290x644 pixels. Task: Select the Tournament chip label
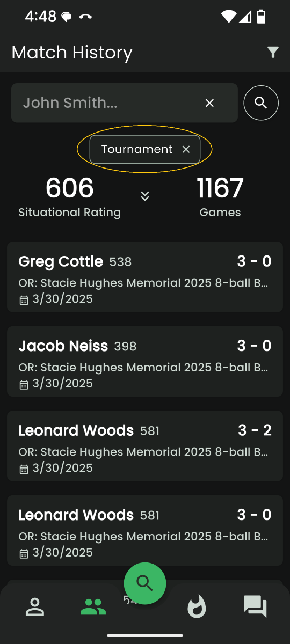point(137,149)
